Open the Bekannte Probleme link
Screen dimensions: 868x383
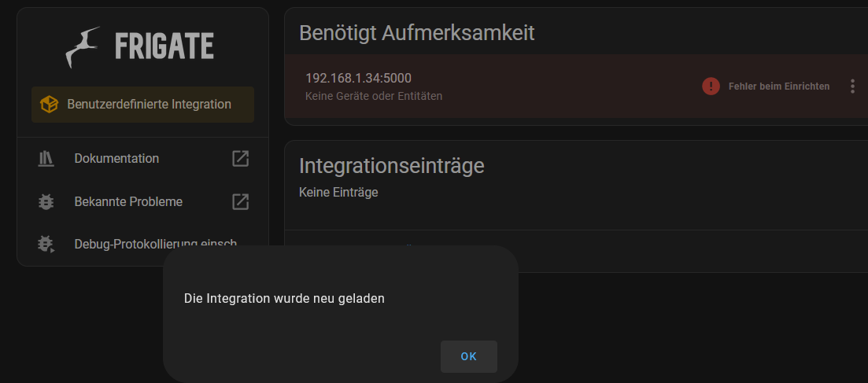click(x=128, y=202)
